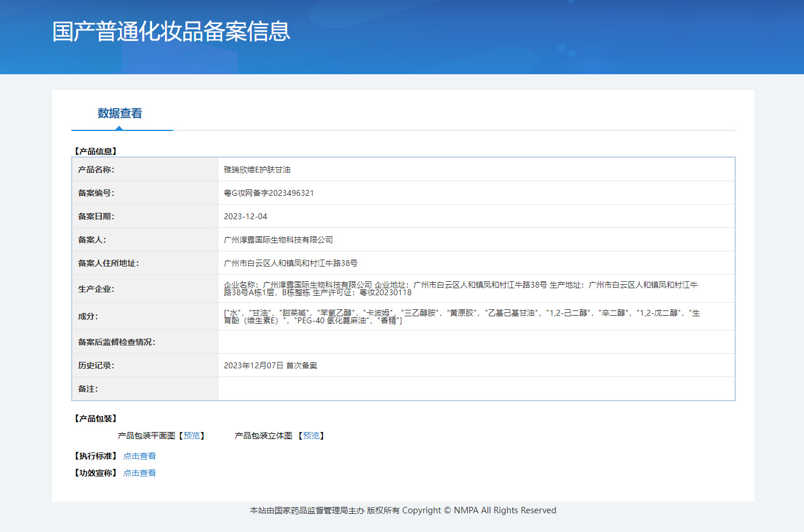The height and width of the screenshot is (532, 804).
Task: Click 点击查看 next to 执行标准
Action: (x=139, y=456)
